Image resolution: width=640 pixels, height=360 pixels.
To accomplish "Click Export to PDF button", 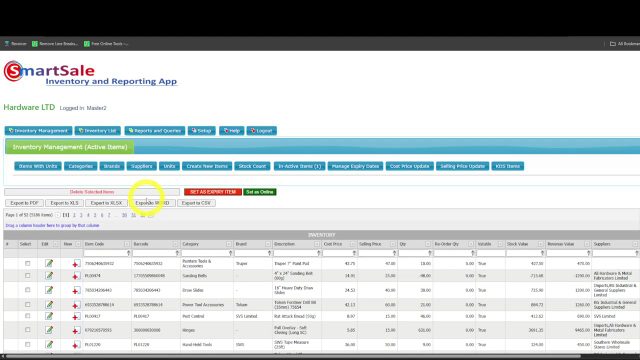I will [24, 203].
